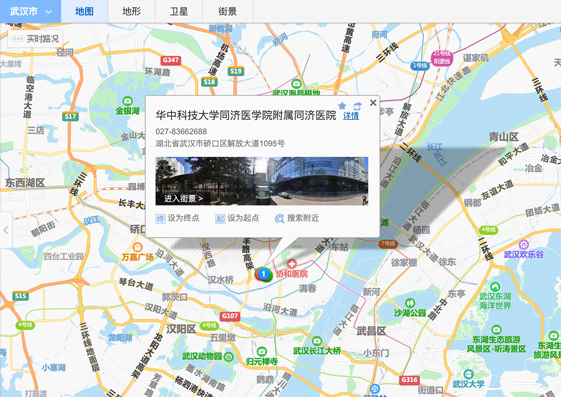Click the 搜索附近 search nearby icon
This screenshot has width=561, height=397.
(279, 218)
